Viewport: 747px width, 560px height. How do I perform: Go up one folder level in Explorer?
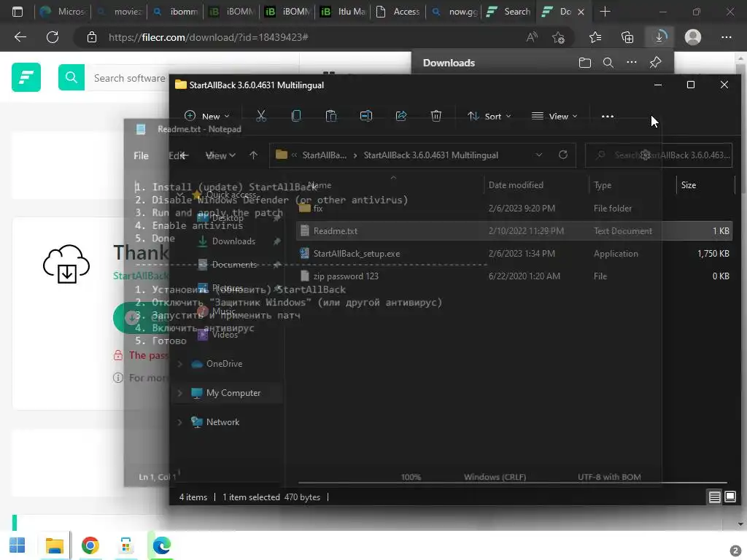[253, 155]
